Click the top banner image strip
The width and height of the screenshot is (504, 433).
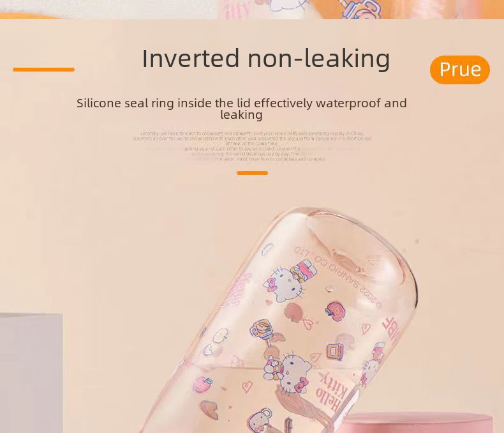(252, 10)
